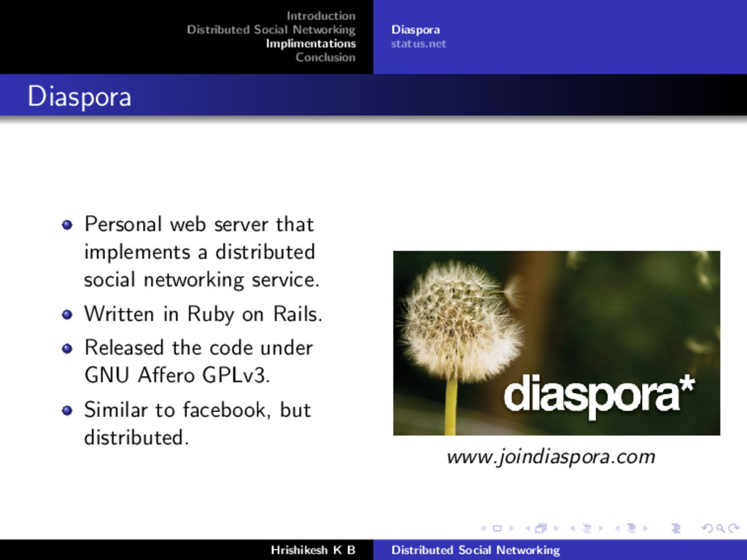Click the stacked frames navigation icon
This screenshot has height=560, width=747.
tap(541, 528)
